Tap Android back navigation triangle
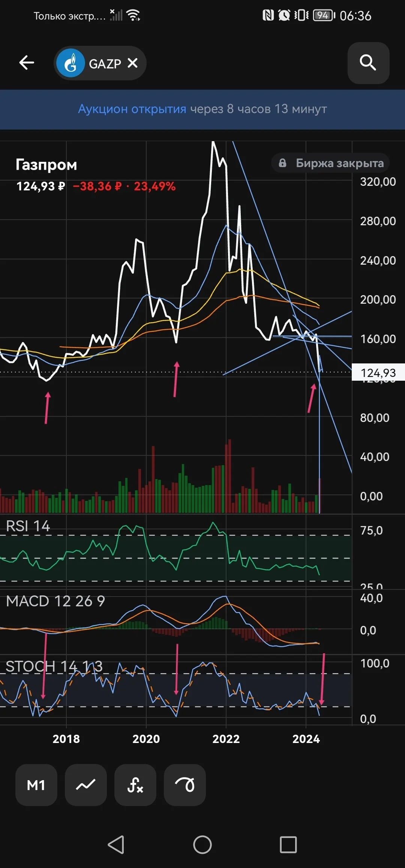This screenshot has height=868, width=405. [x=116, y=845]
